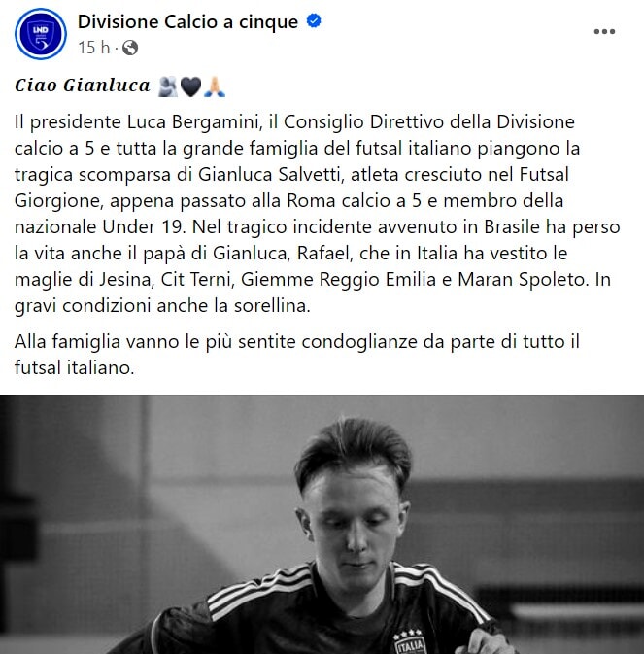Open the post via the 15 h timestamp

(94, 48)
